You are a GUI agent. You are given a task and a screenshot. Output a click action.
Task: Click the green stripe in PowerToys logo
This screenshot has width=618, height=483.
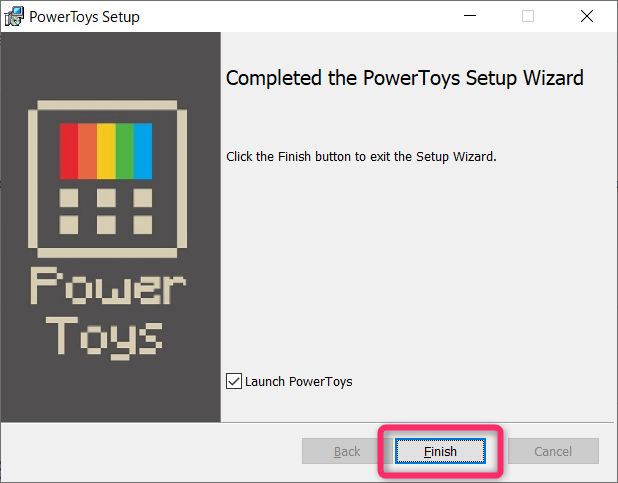[x=125, y=151]
